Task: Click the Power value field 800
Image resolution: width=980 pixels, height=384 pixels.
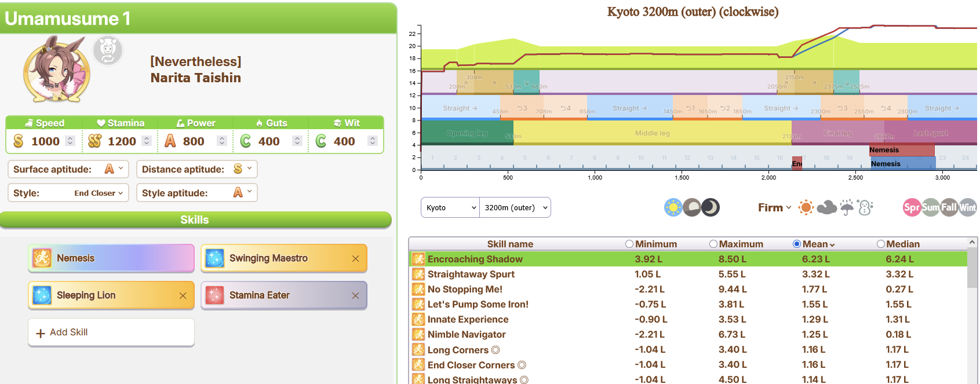Action: (x=194, y=141)
